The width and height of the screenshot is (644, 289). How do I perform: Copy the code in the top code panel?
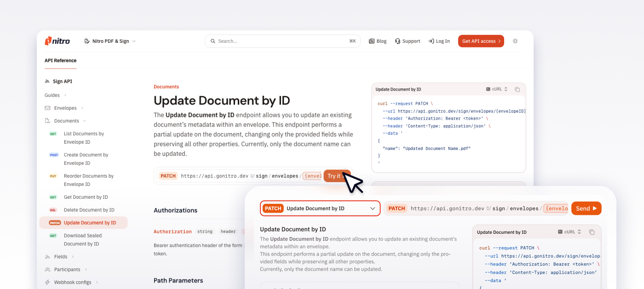(x=517, y=89)
